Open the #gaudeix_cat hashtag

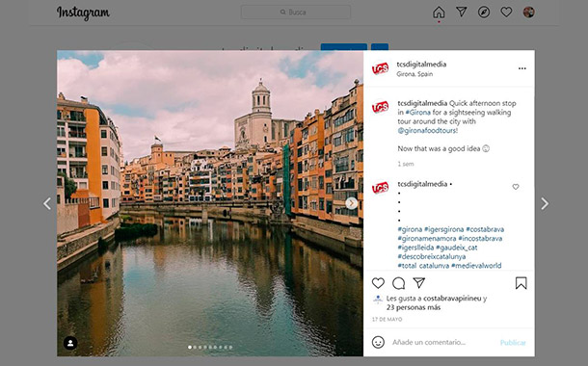457,248
